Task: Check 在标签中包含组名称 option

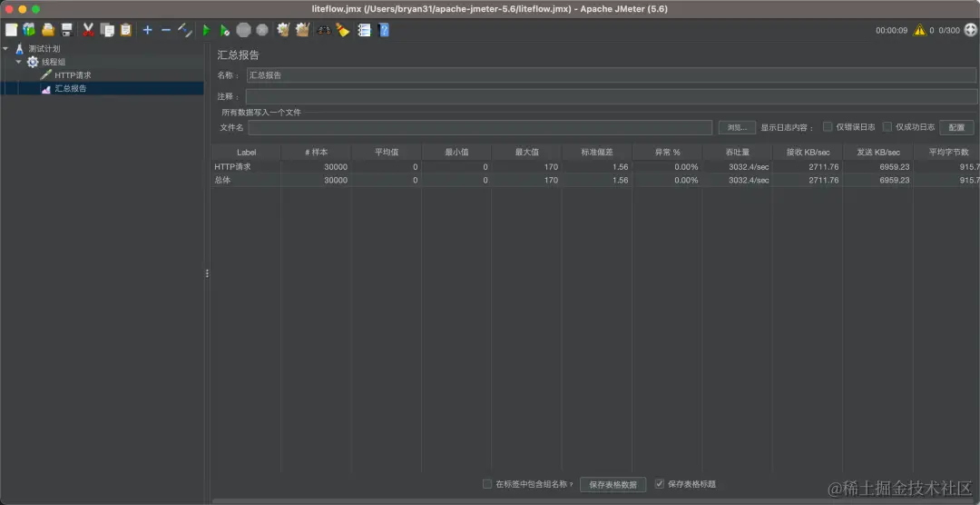Action: (x=487, y=484)
